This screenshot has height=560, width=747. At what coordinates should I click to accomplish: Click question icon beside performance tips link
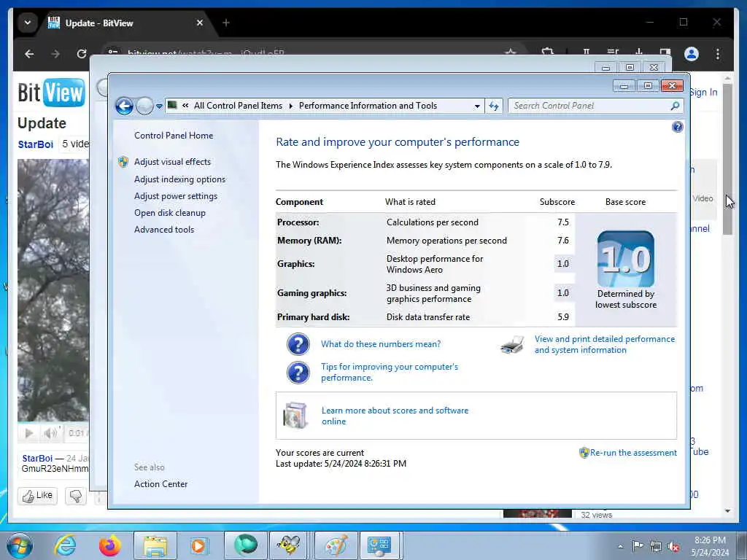[298, 373]
